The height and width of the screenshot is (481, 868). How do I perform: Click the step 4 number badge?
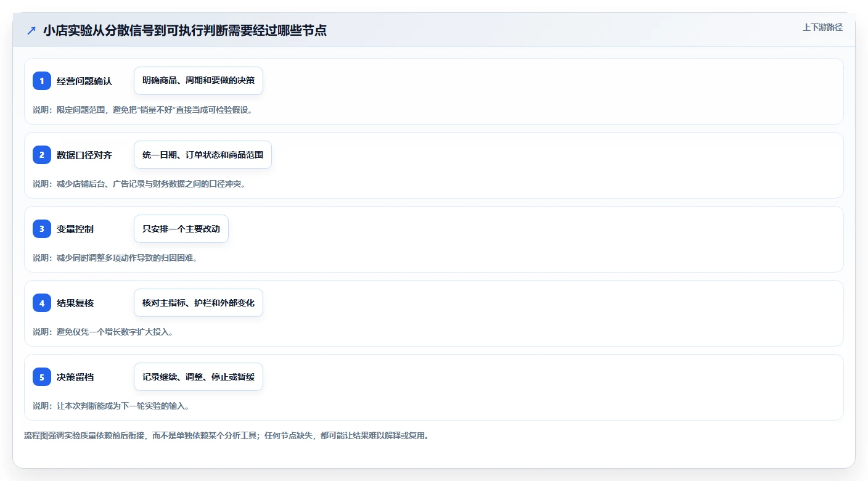click(42, 303)
